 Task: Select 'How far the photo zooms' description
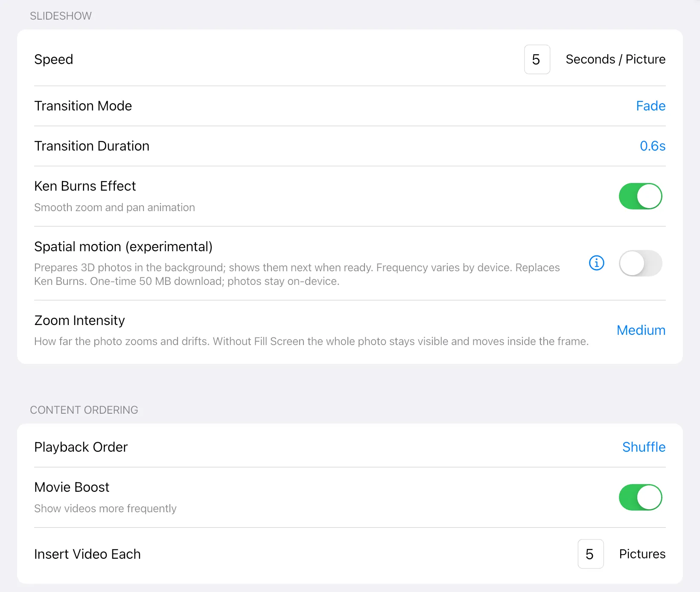click(x=311, y=341)
